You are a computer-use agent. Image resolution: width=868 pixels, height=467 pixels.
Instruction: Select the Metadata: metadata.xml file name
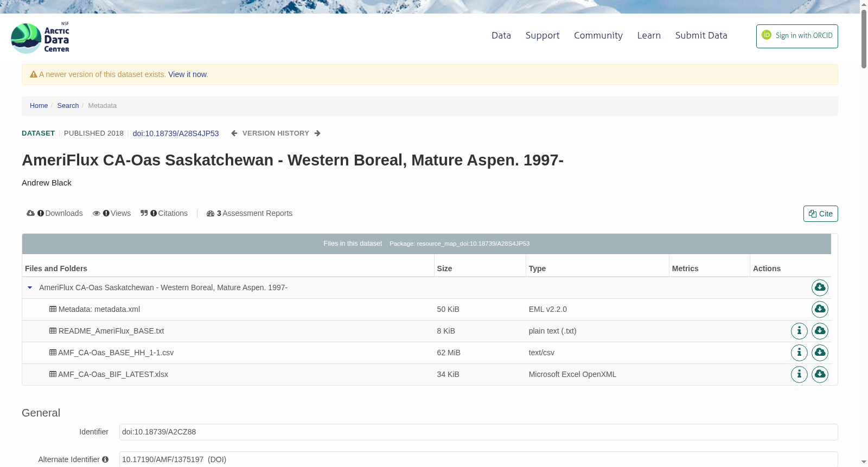click(99, 309)
